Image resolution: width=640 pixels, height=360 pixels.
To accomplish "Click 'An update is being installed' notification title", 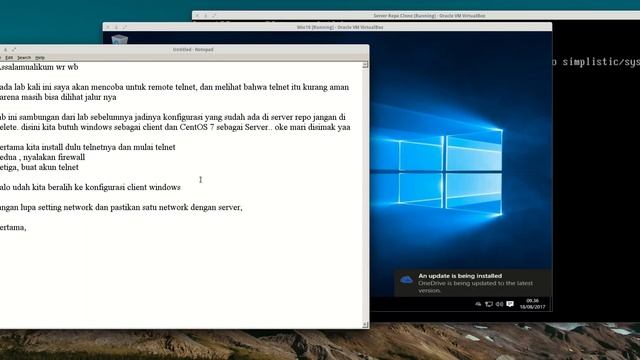I will [x=460, y=276].
